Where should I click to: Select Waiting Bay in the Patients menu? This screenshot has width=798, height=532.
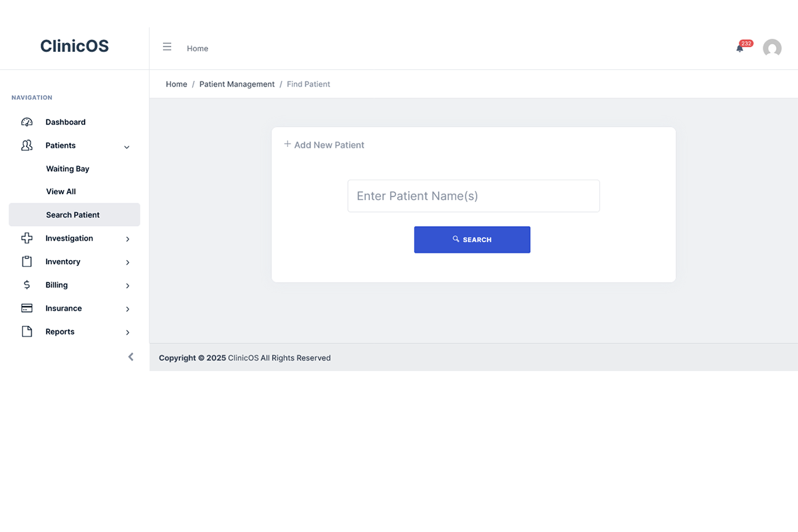(68, 168)
